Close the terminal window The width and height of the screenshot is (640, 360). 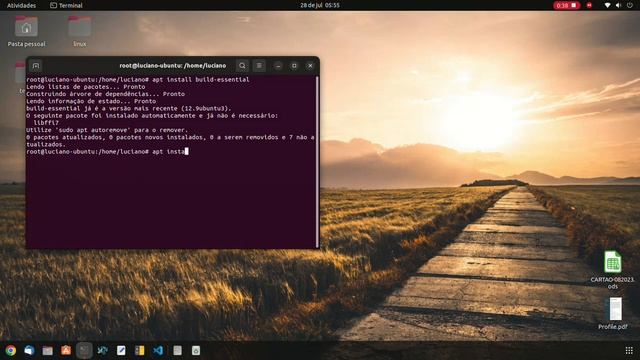pyautogui.click(x=310, y=66)
